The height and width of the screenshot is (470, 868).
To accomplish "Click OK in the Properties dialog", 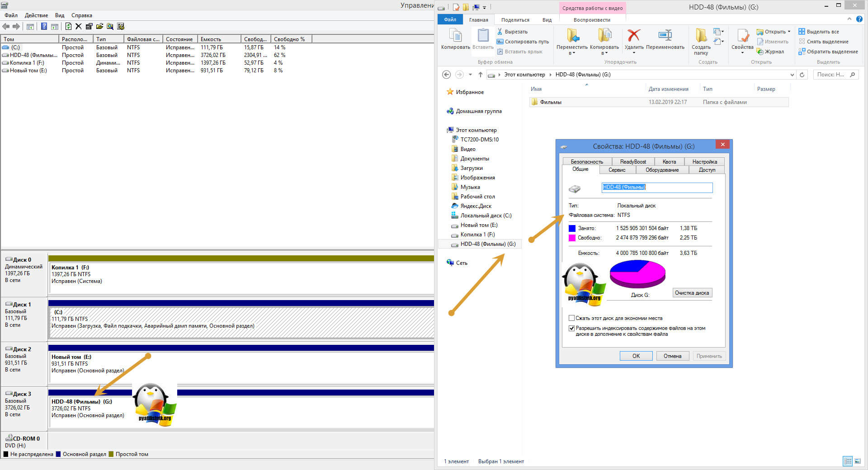I will tap(636, 356).
